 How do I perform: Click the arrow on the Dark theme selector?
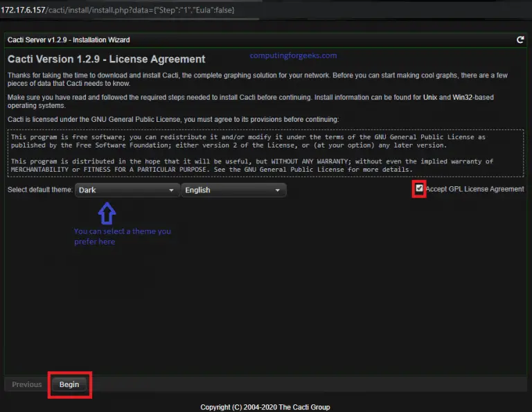[171, 190]
